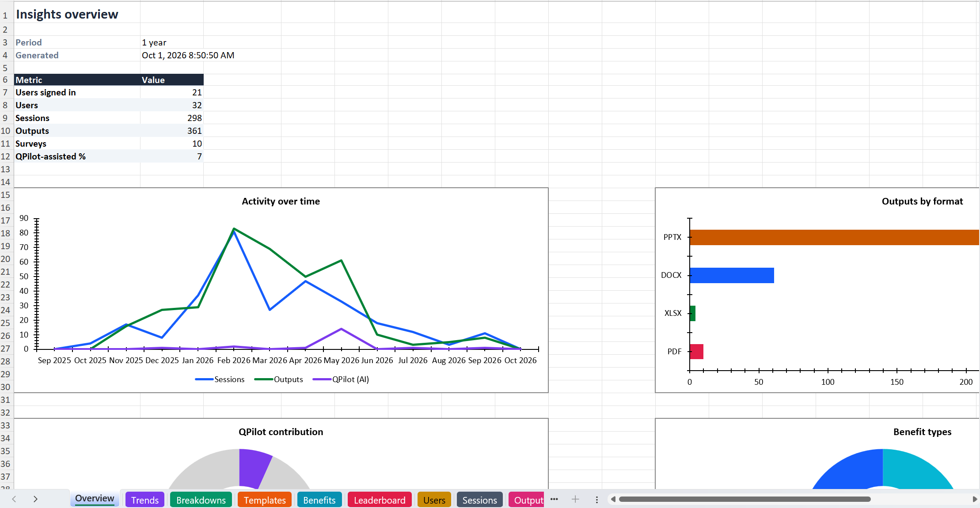
Task: Go to next sheet tabs arrow
Action: [x=35, y=499]
